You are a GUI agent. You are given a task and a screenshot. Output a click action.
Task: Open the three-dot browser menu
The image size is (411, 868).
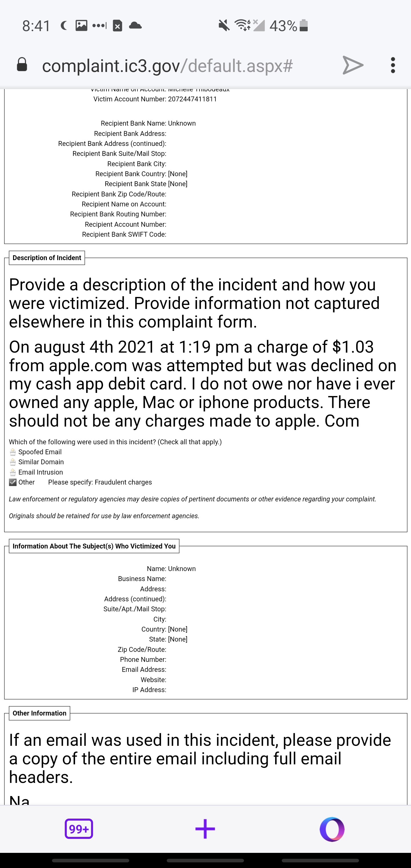(392, 65)
